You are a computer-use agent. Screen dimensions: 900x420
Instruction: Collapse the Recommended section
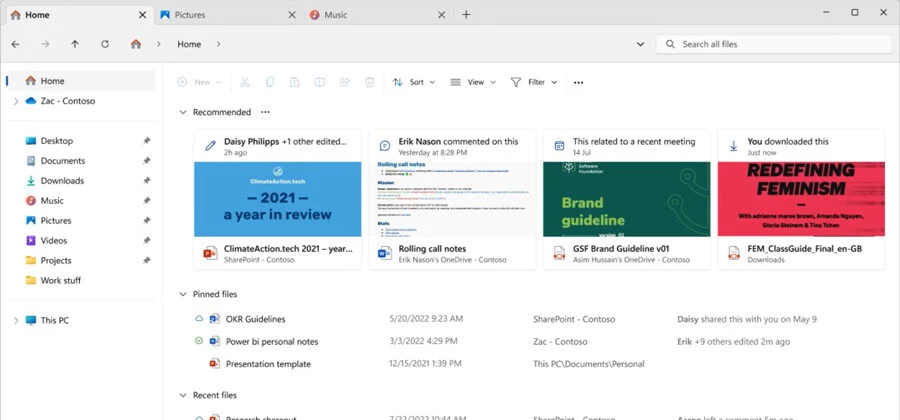click(182, 112)
